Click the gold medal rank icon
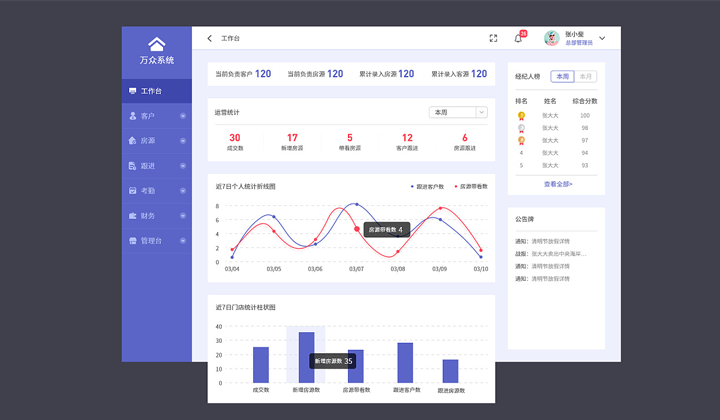 pyautogui.click(x=521, y=116)
